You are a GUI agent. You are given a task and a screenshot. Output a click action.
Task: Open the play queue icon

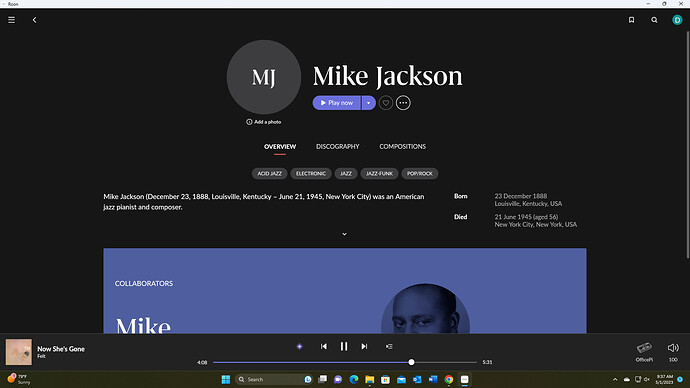coord(389,347)
